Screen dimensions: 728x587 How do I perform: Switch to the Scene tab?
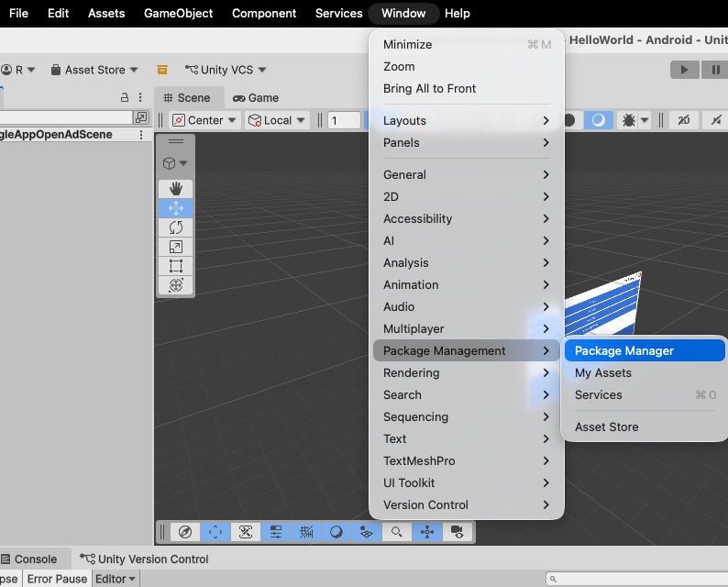click(x=188, y=98)
